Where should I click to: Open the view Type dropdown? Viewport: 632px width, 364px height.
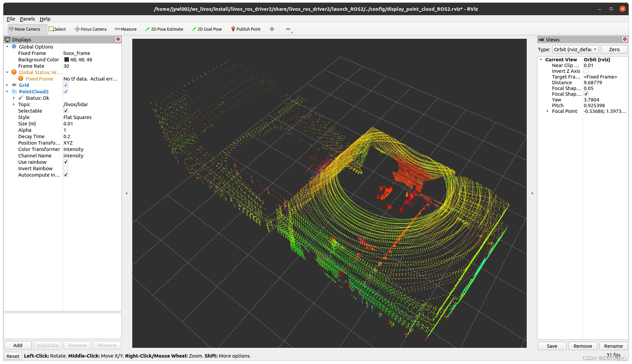(575, 50)
